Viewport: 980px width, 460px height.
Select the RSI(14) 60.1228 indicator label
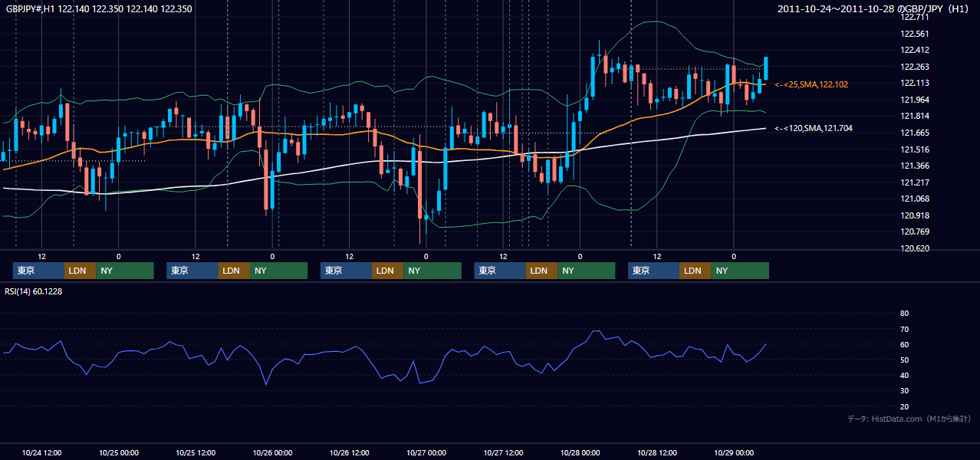pyautogui.click(x=34, y=291)
